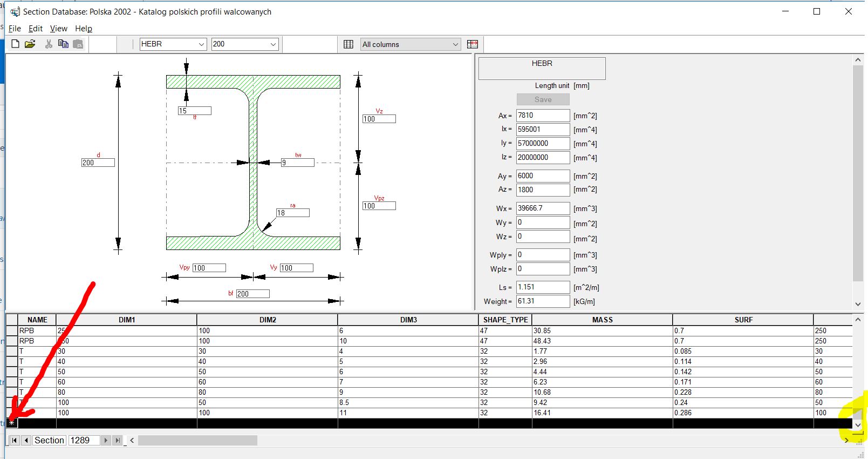868x459 pixels.
Task: Click the SURF cell 0.085
Action: pos(743,351)
